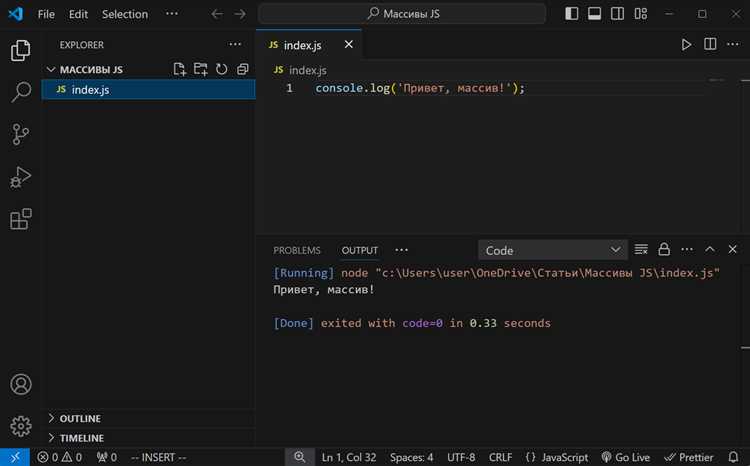Select index.js in the explorer tree
The width and height of the screenshot is (750, 466).
pos(149,89)
